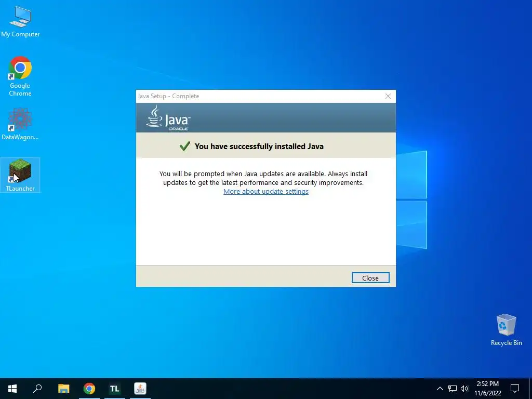Open the DataWagon desktop shortcut
This screenshot has width=532, height=399.
[20, 124]
